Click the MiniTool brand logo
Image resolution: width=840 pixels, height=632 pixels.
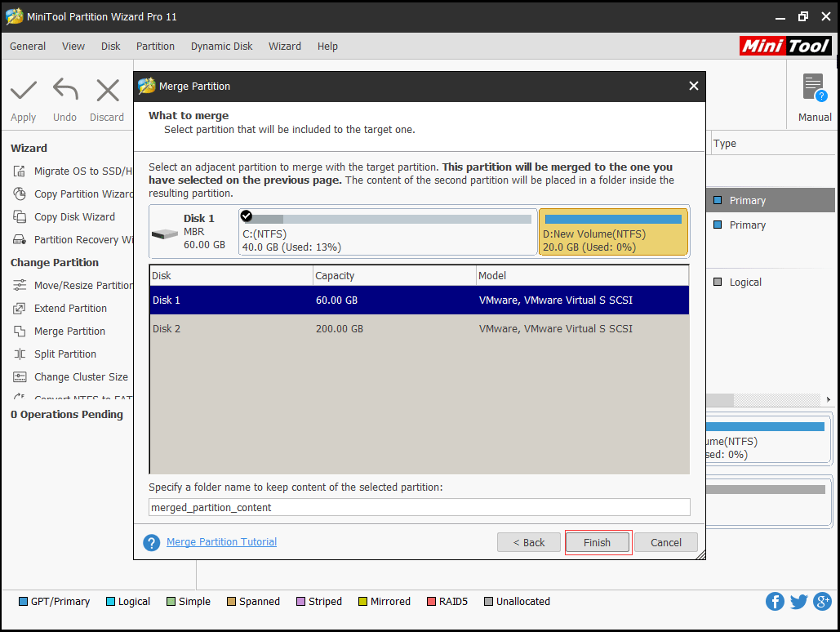click(x=785, y=46)
